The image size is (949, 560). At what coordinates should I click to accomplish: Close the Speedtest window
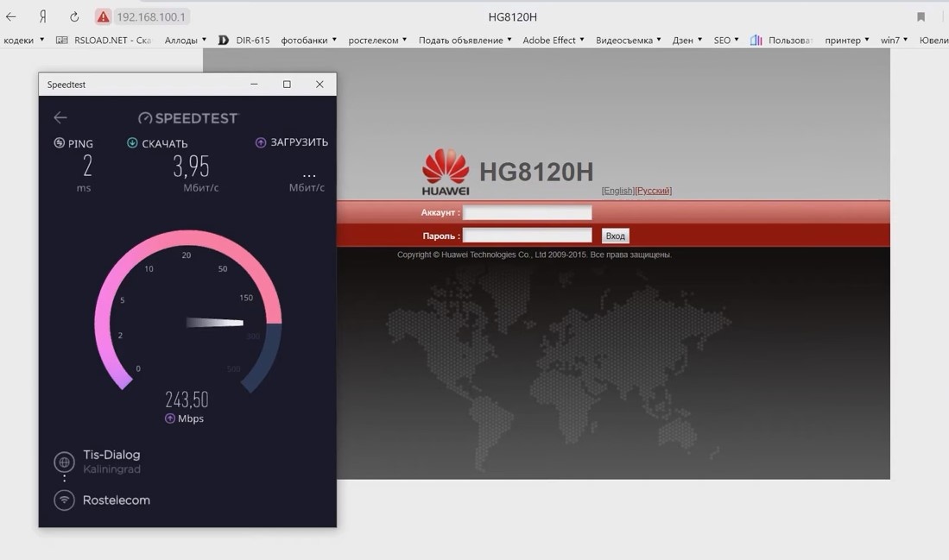(x=319, y=84)
